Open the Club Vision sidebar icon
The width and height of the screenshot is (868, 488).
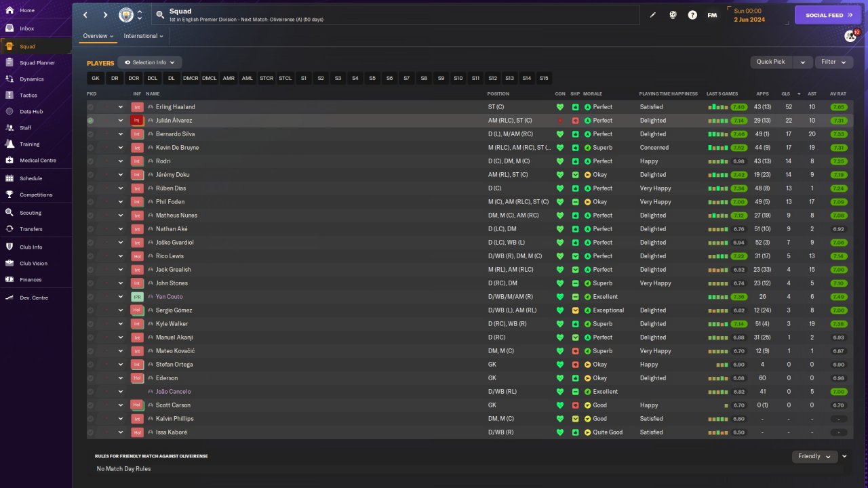[x=9, y=263]
